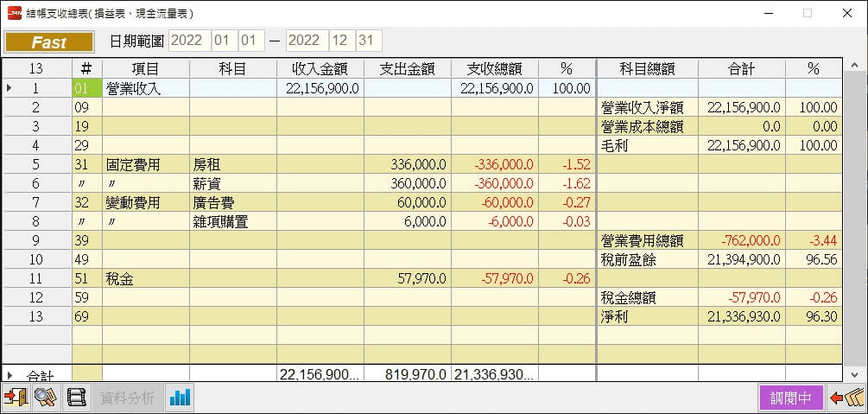Click the 毛利 label

[614, 146]
